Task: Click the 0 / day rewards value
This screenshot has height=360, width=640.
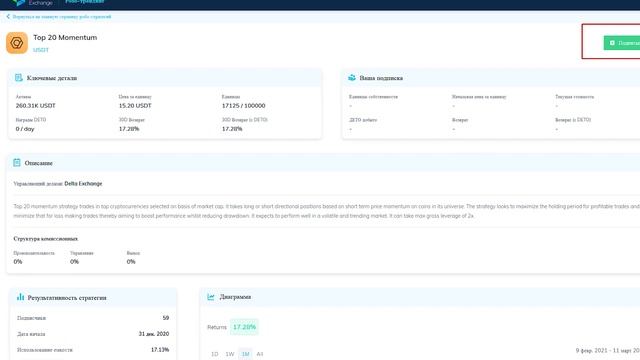Action: pyautogui.click(x=25, y=129)
